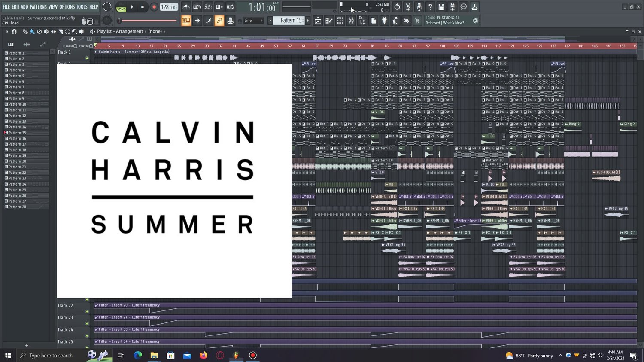Select the Slip tool in the playlist toolbar
Image resolution: width=644 pixels, height=362 pixels.
tap(54, 32)
